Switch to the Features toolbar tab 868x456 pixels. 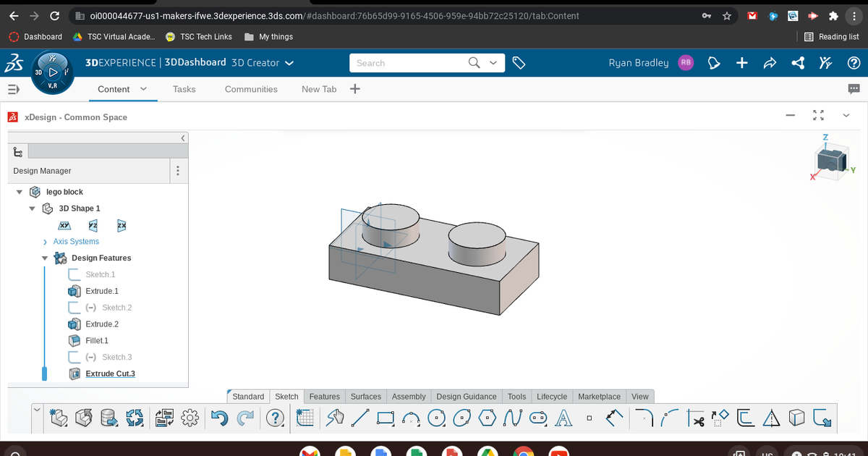coord(325,397)
